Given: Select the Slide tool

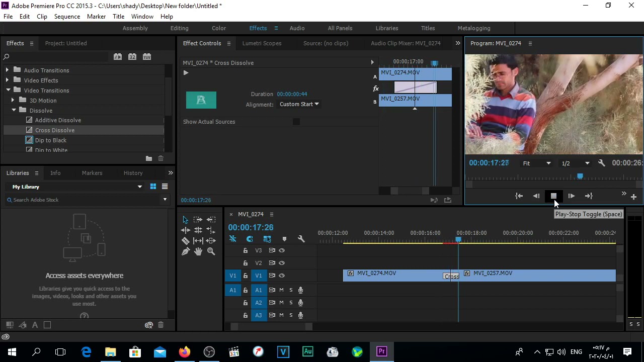Looking at the screenshot, I should tap(211, 241).
